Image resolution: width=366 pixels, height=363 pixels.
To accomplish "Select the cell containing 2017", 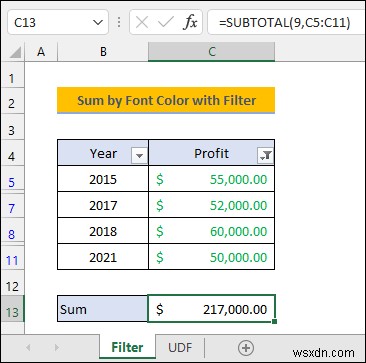I will (x=103, y=205).
